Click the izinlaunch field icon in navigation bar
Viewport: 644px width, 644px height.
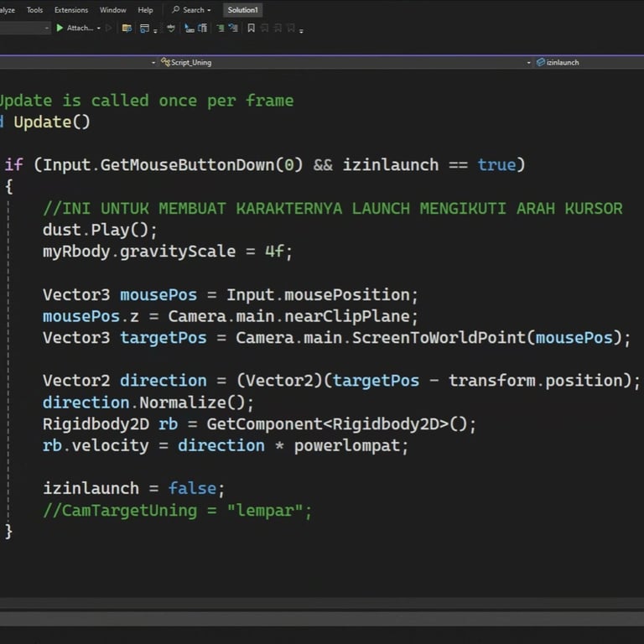point(541,62)
